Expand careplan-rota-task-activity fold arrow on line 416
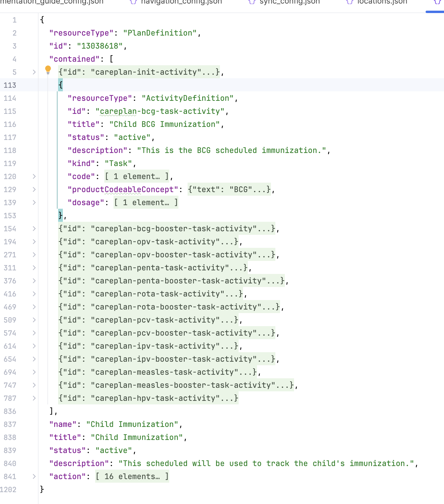Image resolution: width=444 pixels, height=504 pixels. (x=34, y=294)
